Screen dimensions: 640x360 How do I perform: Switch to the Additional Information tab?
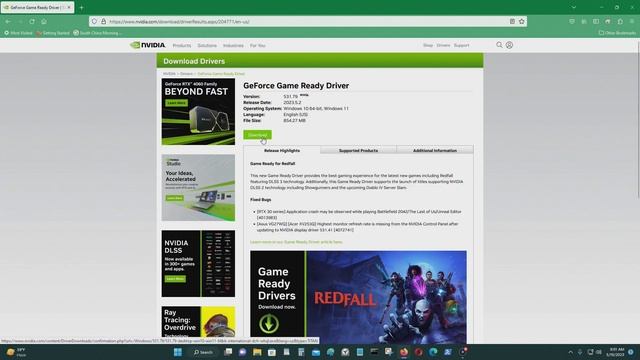[435, 150]
